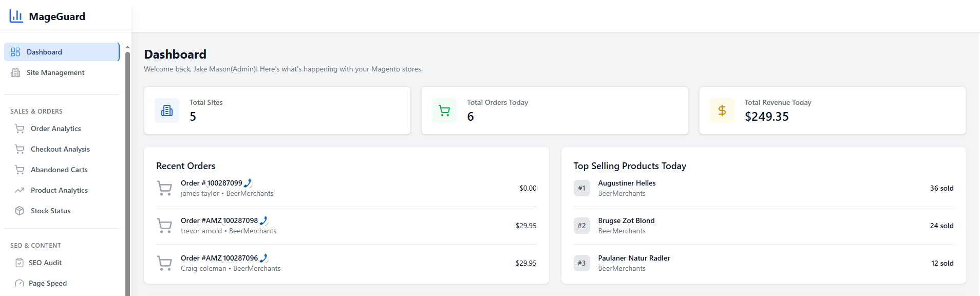Image resolution: width=980 pixels, height=296 pixels.
Task: Select the Page Speed gauge icon
Action: 20,283
